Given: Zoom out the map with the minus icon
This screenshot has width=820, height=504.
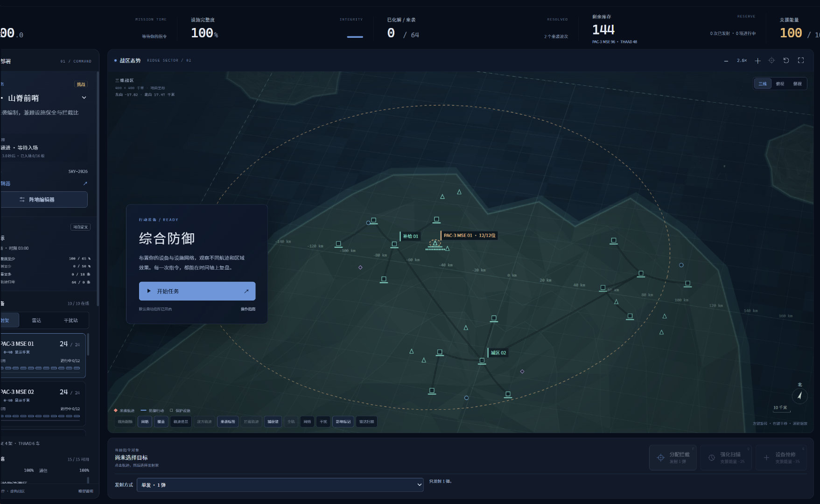Looking at the screenshot, I should (x=726, y=61).
